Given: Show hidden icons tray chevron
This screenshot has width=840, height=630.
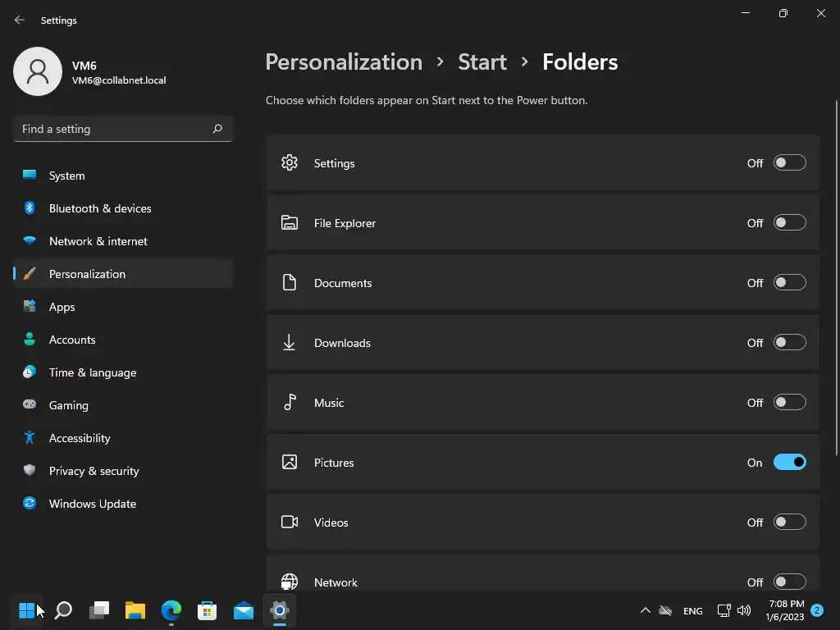Looking at the screenshot, I should click(645, 610).
